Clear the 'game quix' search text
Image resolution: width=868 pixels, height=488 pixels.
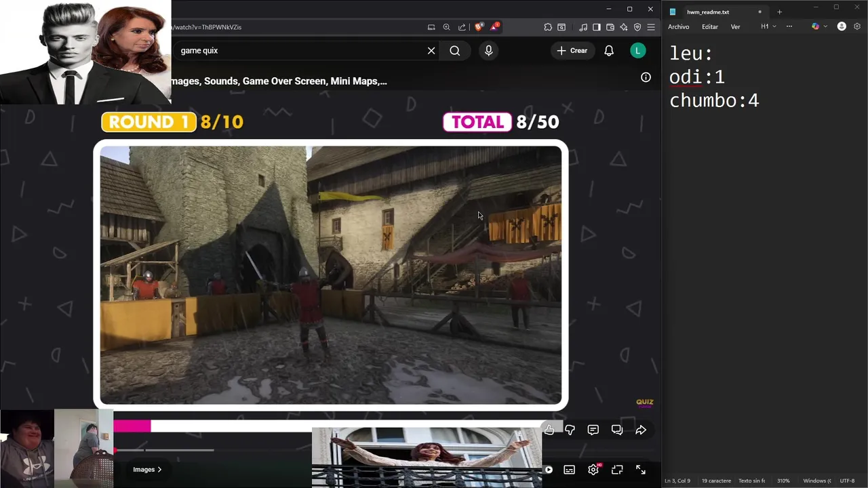(x=431, y=51)
